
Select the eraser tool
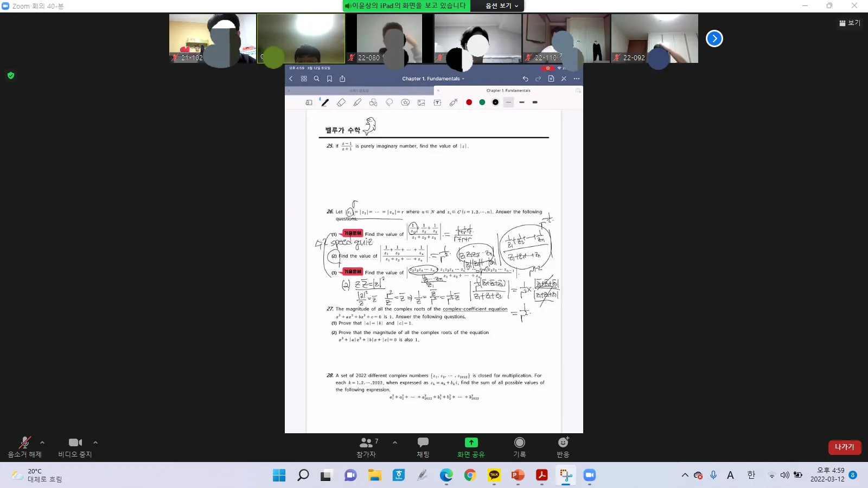pos(341,102)
